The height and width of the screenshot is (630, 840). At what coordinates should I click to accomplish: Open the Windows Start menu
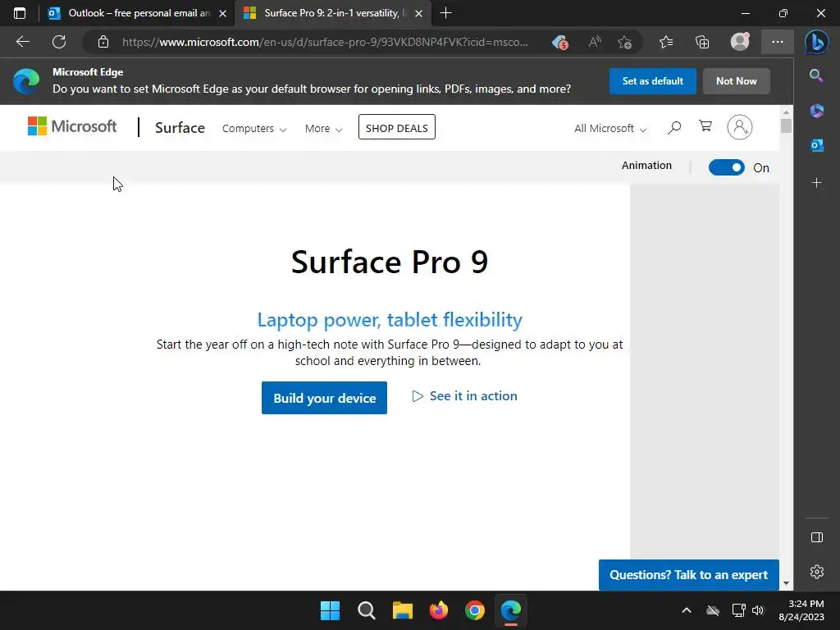pos(330,610)
